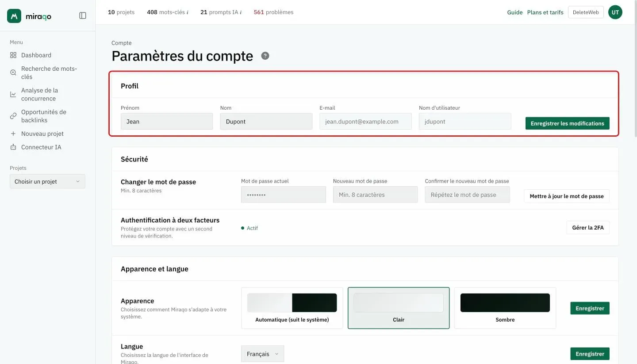This screenshot has width=637, height=364.
Task: Click the competition analysis chart icon
Action: pyautogui.click(x=13, y=94)
